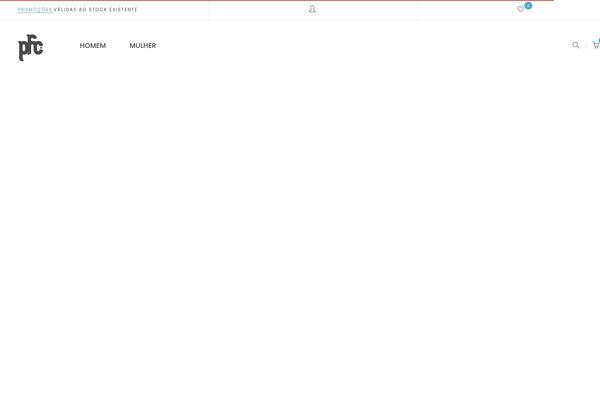The image size is (600, 400).
Task: Select the MULHER menu item
Action: coord(142,45)
